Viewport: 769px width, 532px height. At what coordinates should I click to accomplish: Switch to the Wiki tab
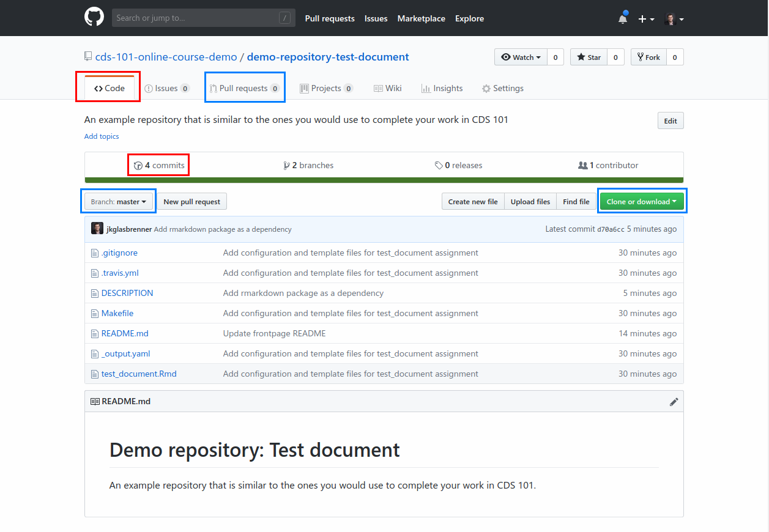pyautogui.click(x=388, y=88)
